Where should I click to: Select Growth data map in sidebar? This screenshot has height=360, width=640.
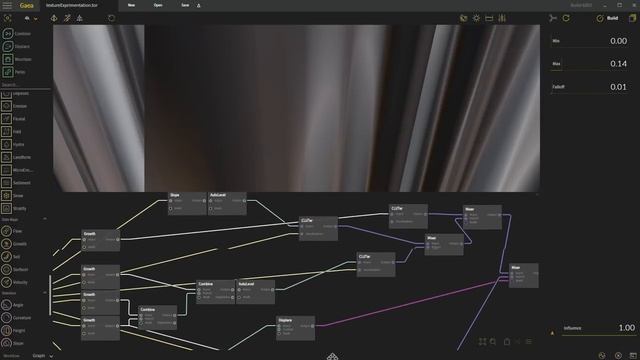pos(14,244)
